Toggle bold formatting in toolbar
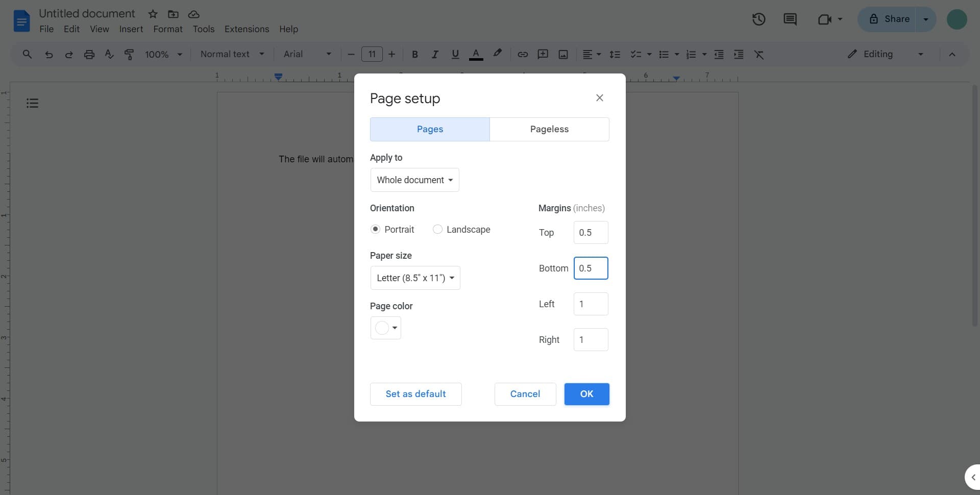The width and height of the screenshot is (980, 495). (415, 54)
